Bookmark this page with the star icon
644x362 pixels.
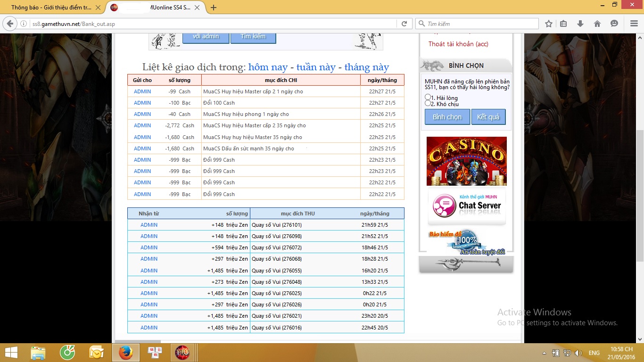(549, 24)
